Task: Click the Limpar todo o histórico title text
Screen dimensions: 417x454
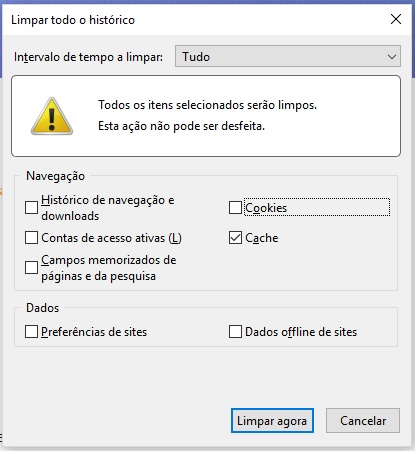Action: pos(73,20)
